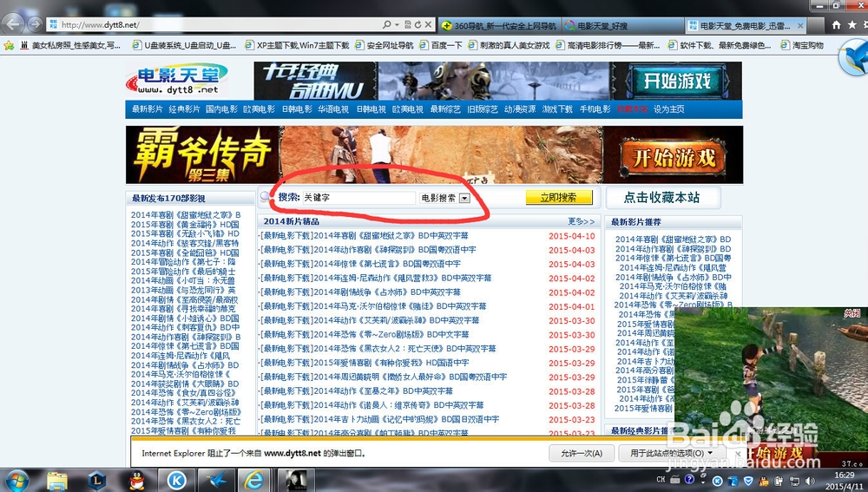Open 最新影片 in site navigation
The width and height of the screenshot is (868, 492).
148,109
